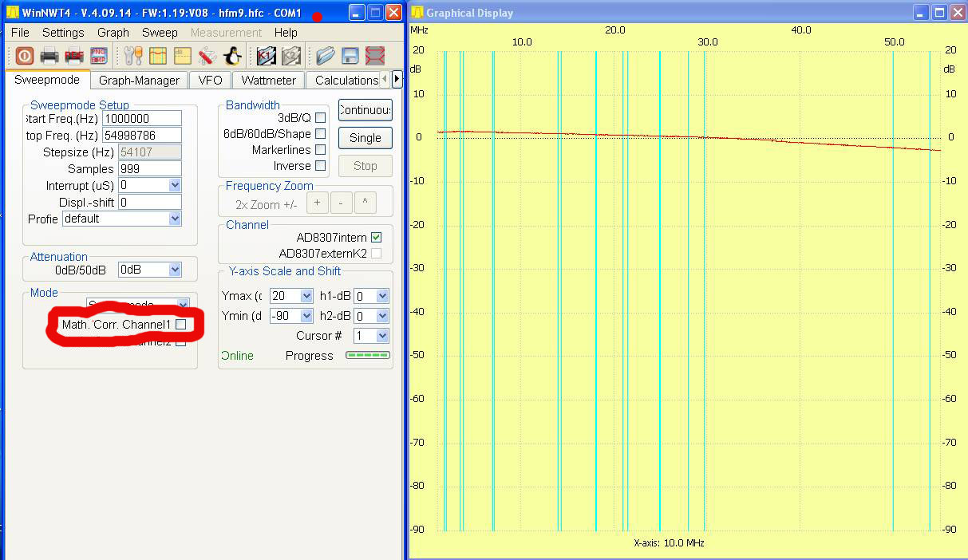
Task: Switch to the Graph-Manager tab
Action: click(139, 81)
